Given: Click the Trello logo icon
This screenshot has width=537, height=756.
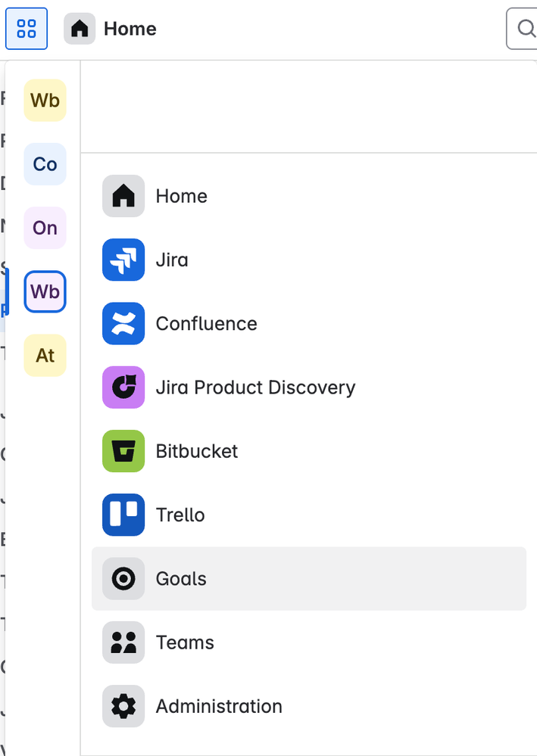Looking at the screenshot, I should [123, 515].
